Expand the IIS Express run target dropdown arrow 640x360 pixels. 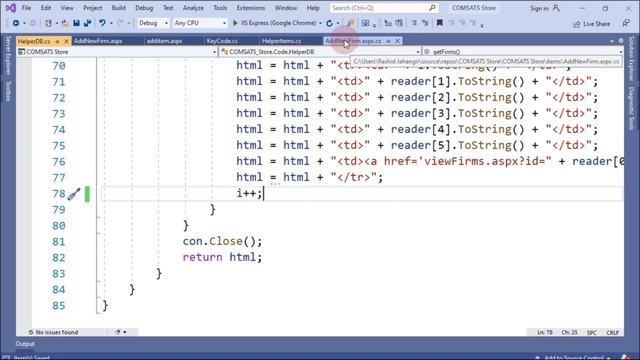[x=320, y=23]
